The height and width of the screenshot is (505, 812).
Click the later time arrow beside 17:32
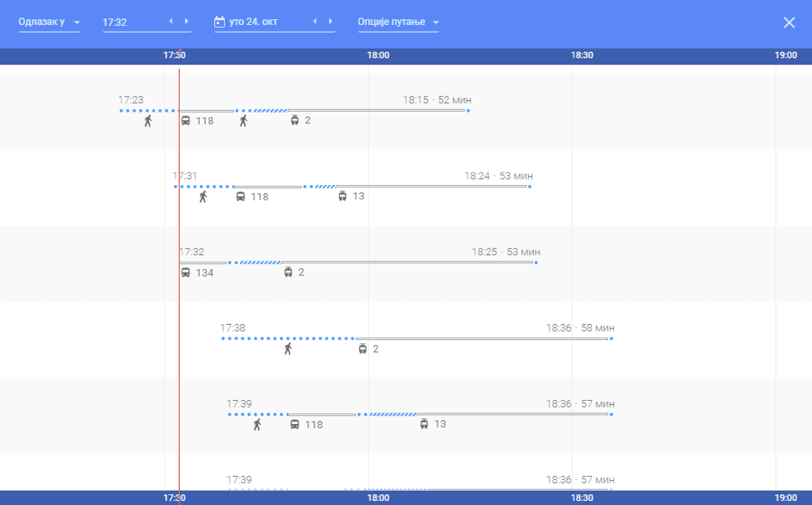click(187, 22)
